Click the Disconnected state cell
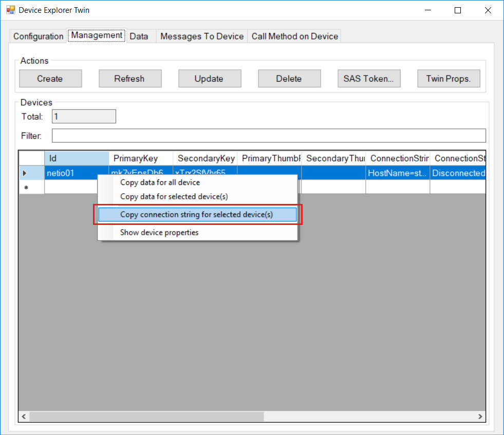The image size is (504, 435). [458, 173]
